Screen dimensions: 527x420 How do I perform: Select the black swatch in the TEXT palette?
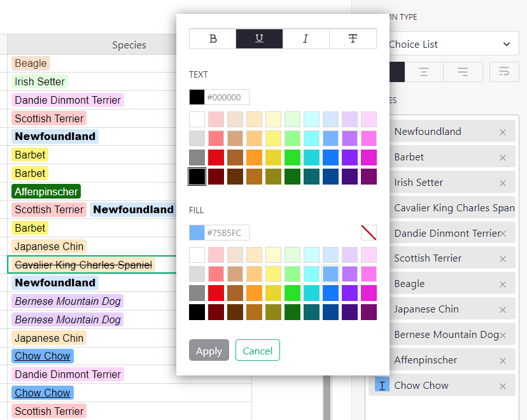click(197, 176)
